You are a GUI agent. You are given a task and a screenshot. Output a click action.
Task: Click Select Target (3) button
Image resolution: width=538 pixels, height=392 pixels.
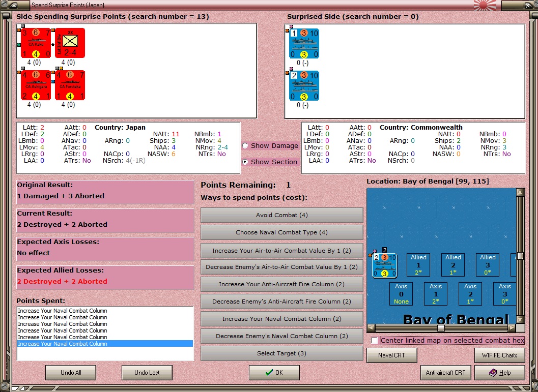coord(281,353)
